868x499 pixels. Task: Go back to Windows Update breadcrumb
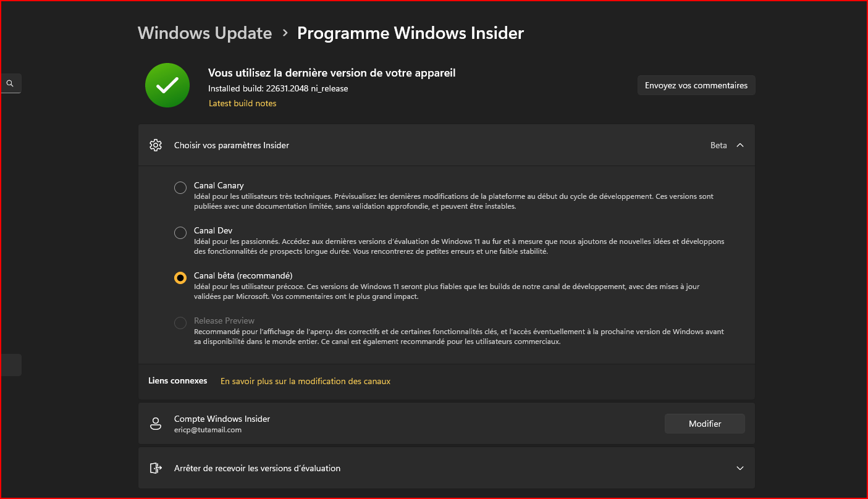[205, 33]
